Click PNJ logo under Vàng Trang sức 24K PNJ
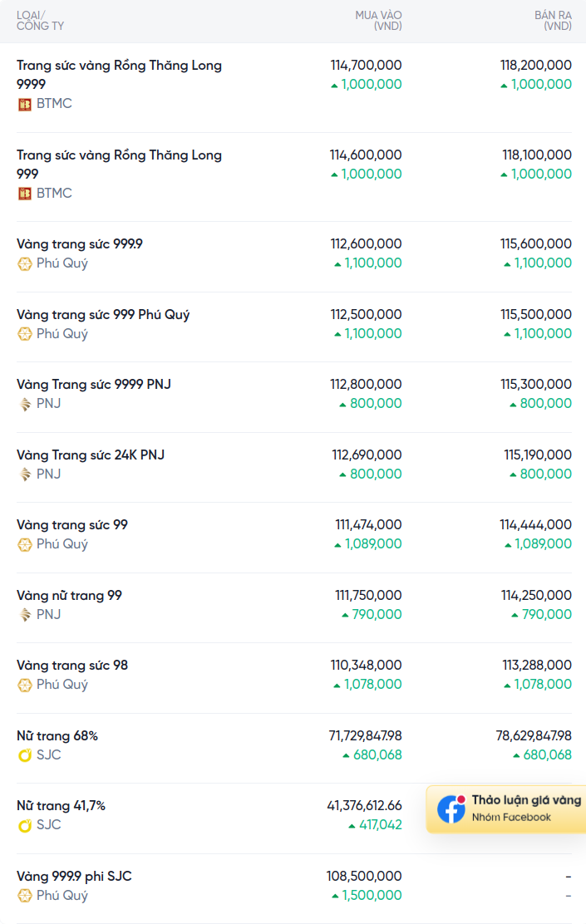 [x=24, y=474]
